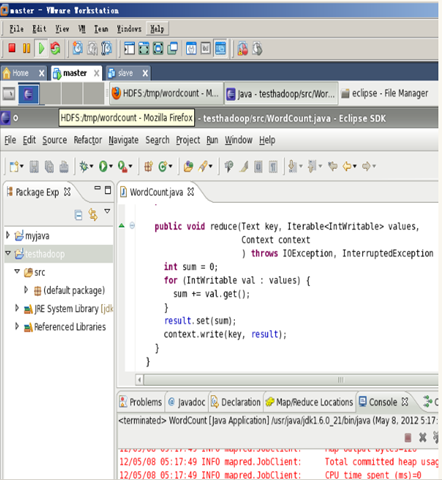Screen dimensions: 442x480
Task: Maximize the Package Explorer view
Action: pyautogui.click(x=108, y=190)
